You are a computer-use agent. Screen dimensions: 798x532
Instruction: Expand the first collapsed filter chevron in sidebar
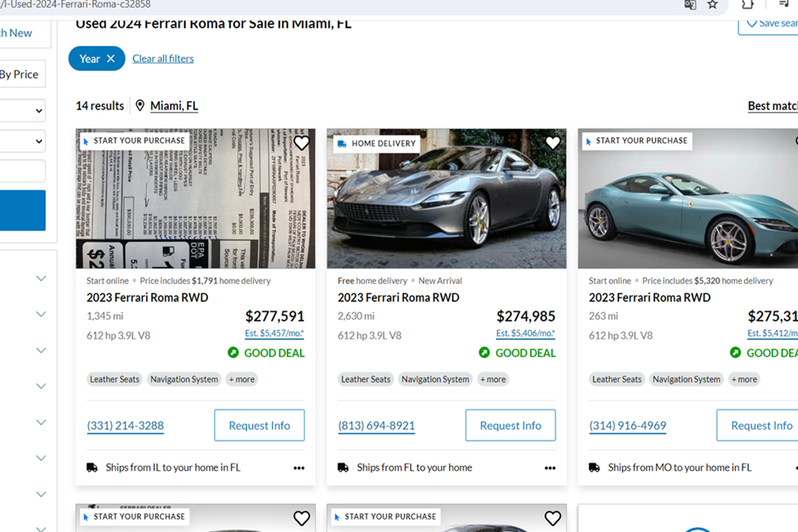pos(41,278)
